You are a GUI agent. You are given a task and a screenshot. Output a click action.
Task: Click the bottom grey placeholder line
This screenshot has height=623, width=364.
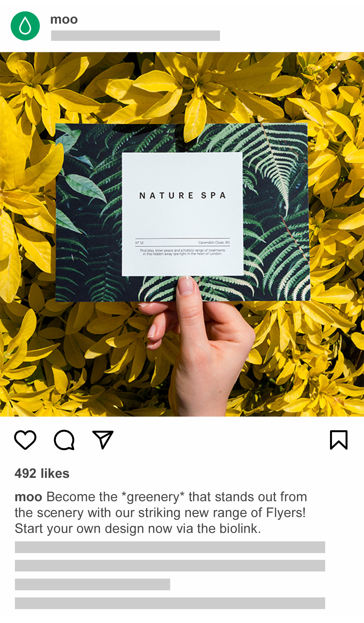[170, 603]
